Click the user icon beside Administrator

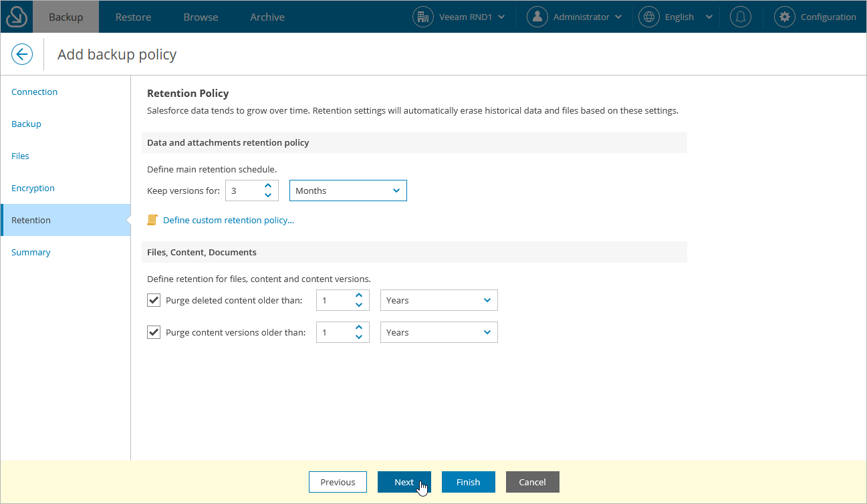537,16
